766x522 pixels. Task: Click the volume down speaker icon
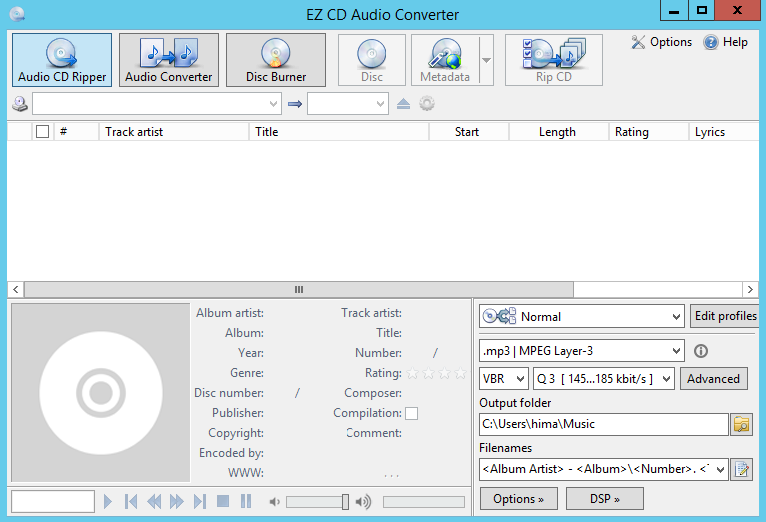(x=275, y=501)
